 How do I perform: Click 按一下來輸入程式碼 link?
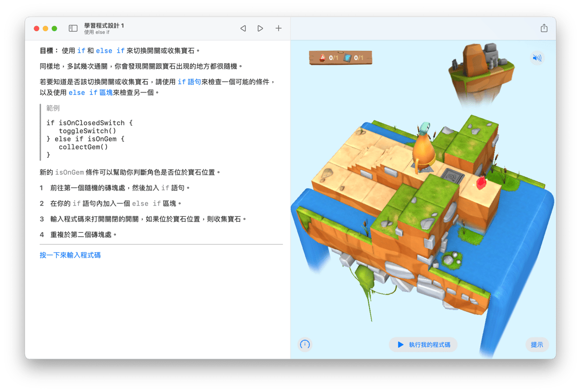pyautogui.click(x=70, y=255)
